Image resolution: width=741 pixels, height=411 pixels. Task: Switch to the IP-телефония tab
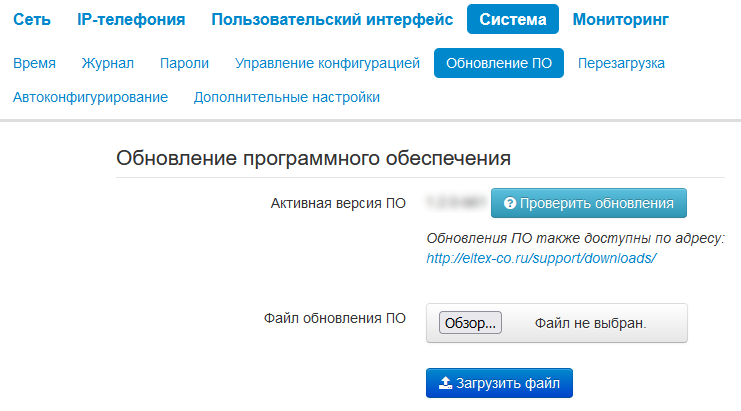pyautogui.click(x=131, y=19)
